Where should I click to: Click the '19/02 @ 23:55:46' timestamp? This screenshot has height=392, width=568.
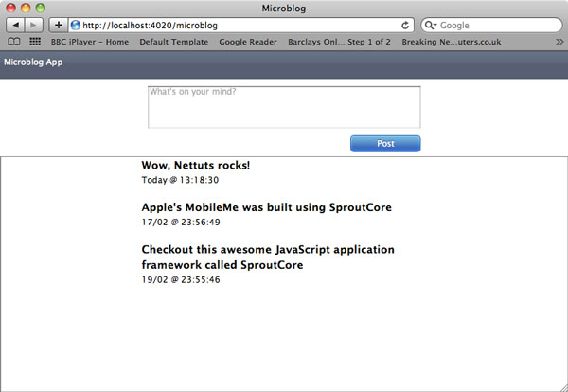(x=181, y=279)
